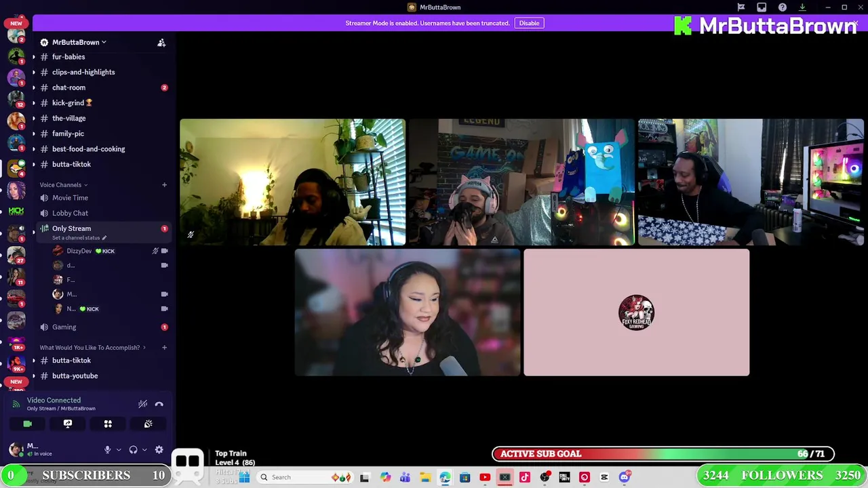Open the fur-babies text channel
Screen dimensions: 868x488
68,57
